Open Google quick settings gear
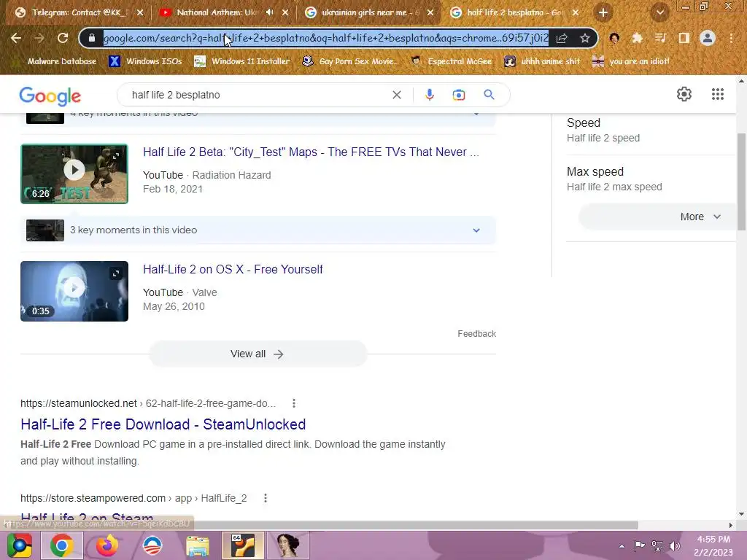This screenshot has width=747, height=560. point(684,94)
